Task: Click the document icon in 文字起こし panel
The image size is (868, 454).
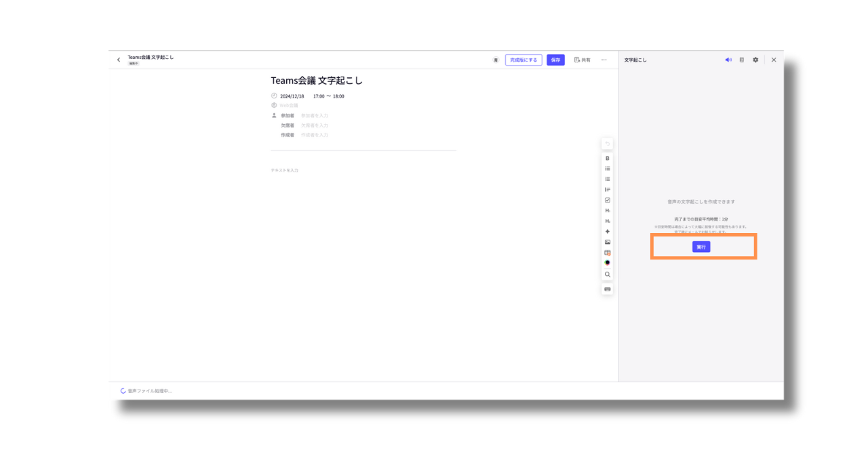Action: 741,60
